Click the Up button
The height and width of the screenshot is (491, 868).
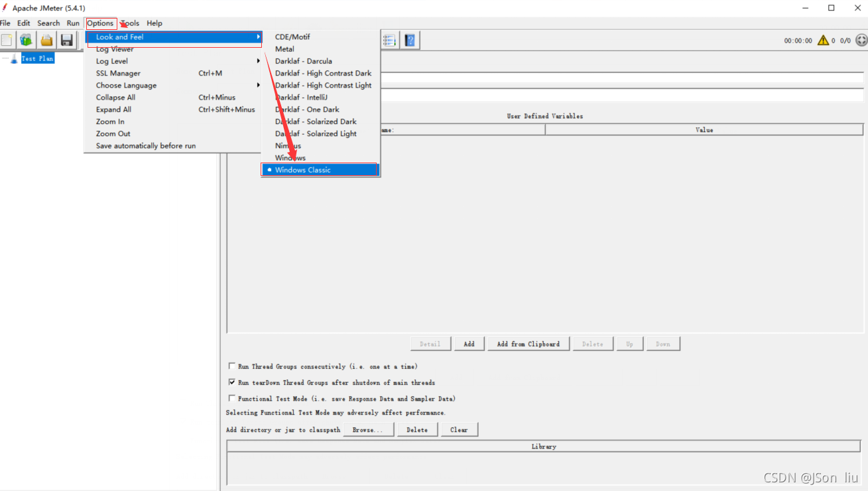(x=630, y=344)
